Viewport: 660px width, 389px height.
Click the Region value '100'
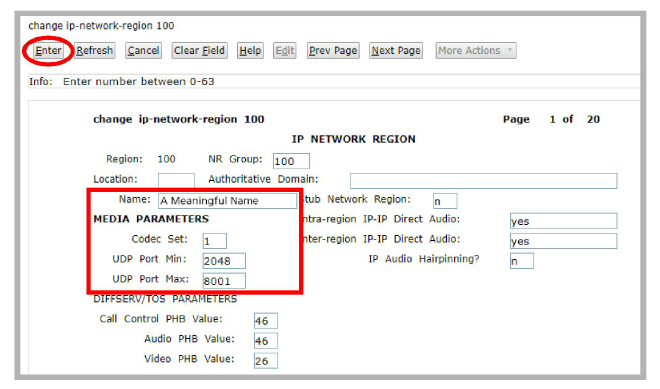pos(166,159)
